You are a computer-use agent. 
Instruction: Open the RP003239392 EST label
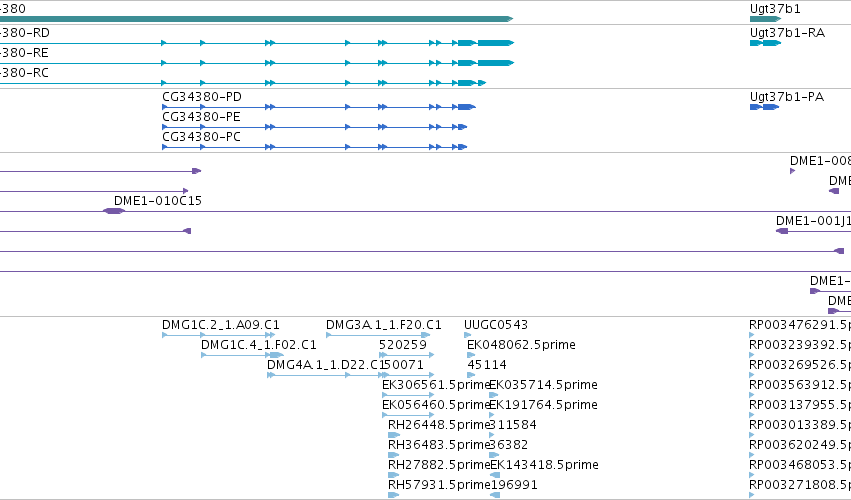[x=800, y=345]
